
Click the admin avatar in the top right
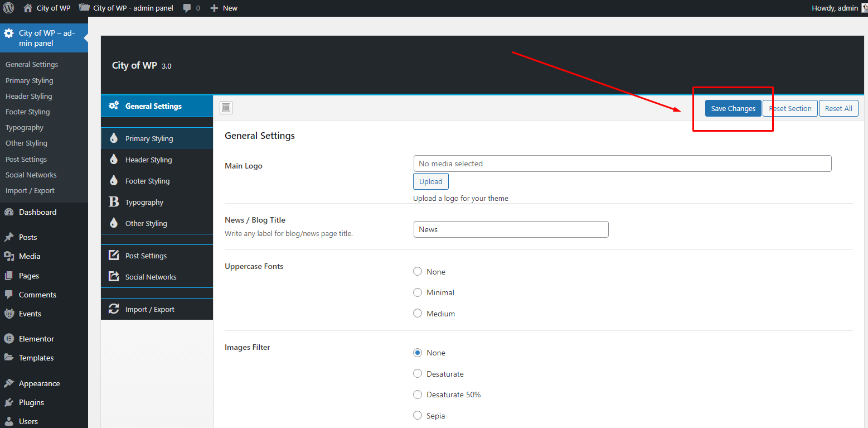(x=865, y=8)
